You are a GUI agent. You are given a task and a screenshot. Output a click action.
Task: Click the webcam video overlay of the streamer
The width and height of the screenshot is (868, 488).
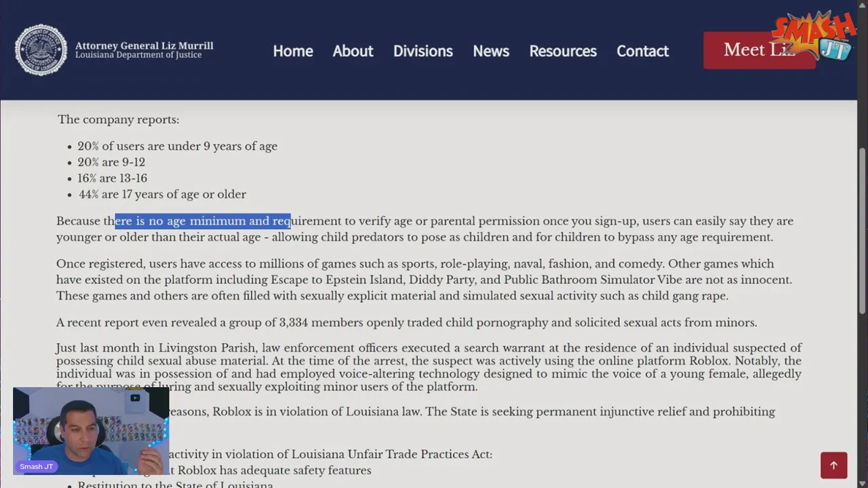tap(91, 430)
